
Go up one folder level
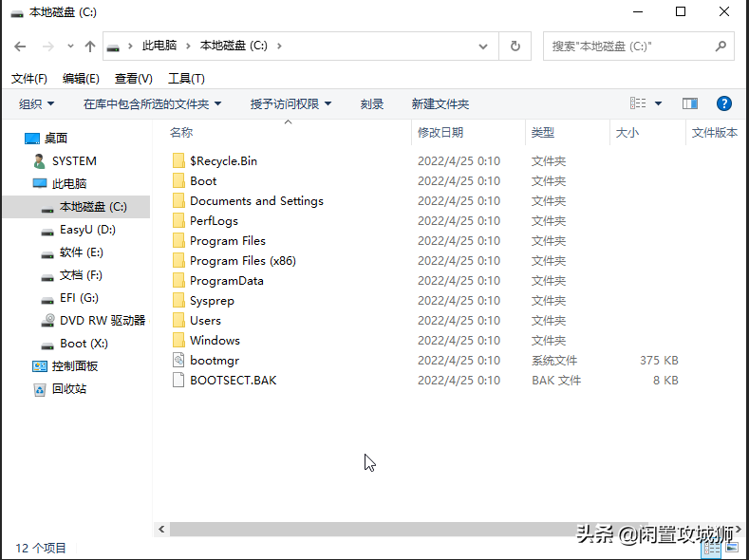(90, 47)
